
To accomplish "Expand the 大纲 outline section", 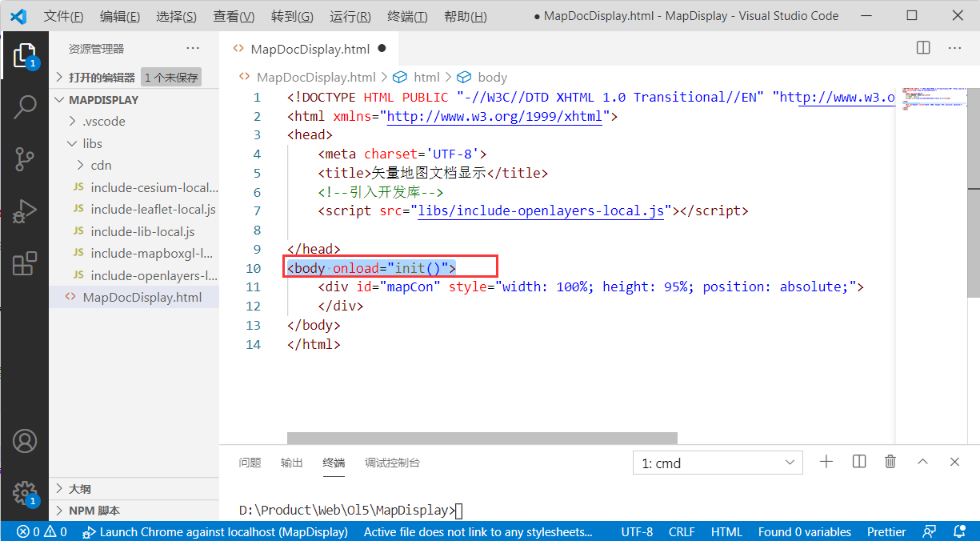I will pyautogui.click(x=134, y=488).
